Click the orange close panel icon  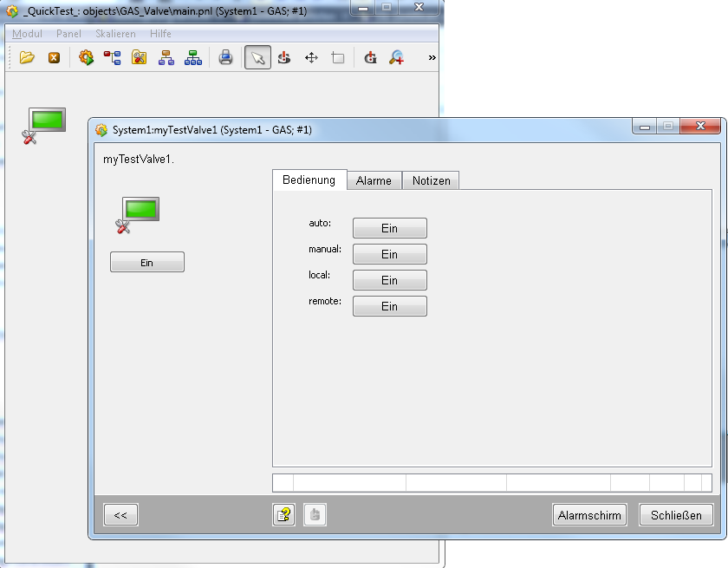coord(54,58)
